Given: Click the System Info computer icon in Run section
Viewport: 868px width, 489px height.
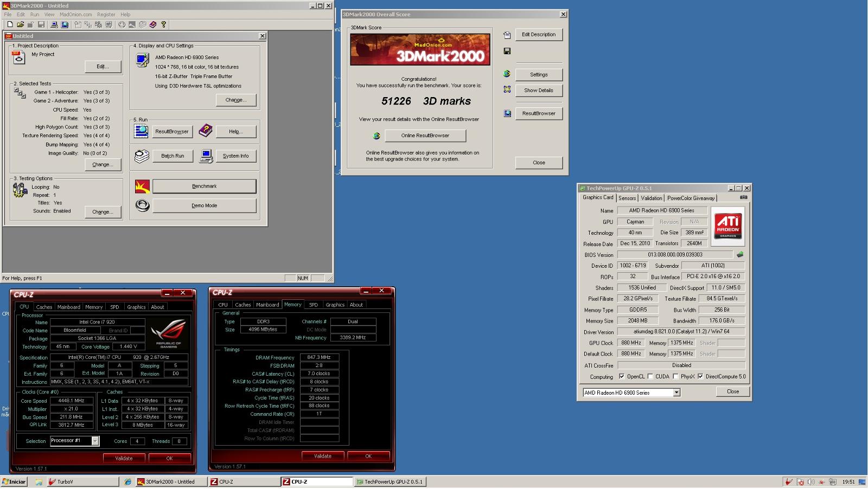Looking at the screenshot, I should (x=206, y=156).
